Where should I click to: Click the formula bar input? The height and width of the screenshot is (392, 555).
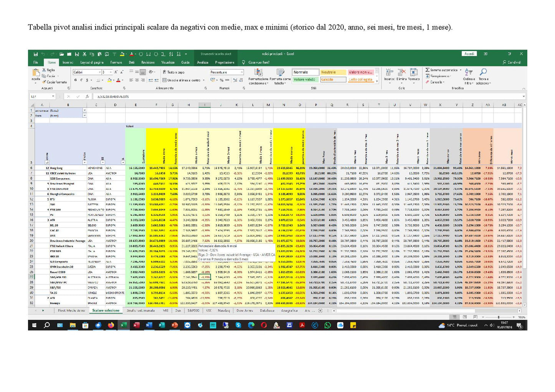click(x=307, y=97)
